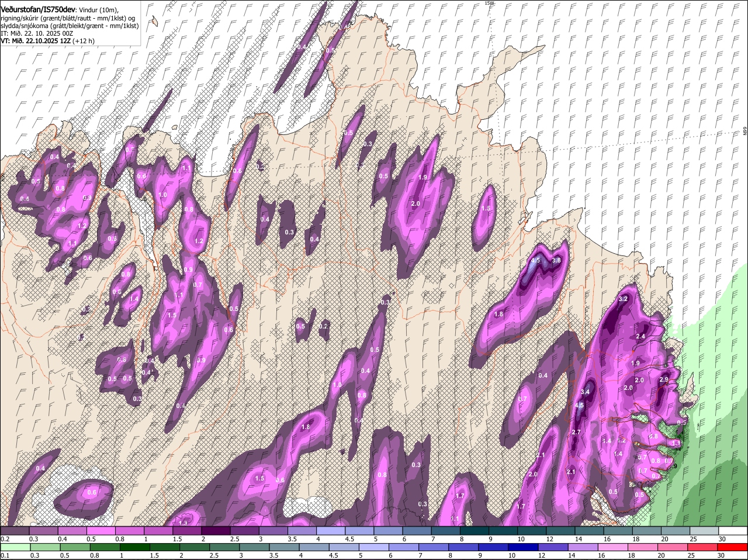Click the '2.7' precipitation value on the map
748x560 pixels.
pyautogui.click(x=576, y=432)
